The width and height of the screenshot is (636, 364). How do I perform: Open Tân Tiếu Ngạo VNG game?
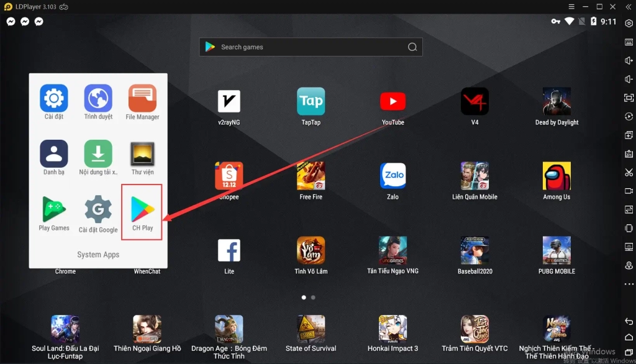pos(393,250)
